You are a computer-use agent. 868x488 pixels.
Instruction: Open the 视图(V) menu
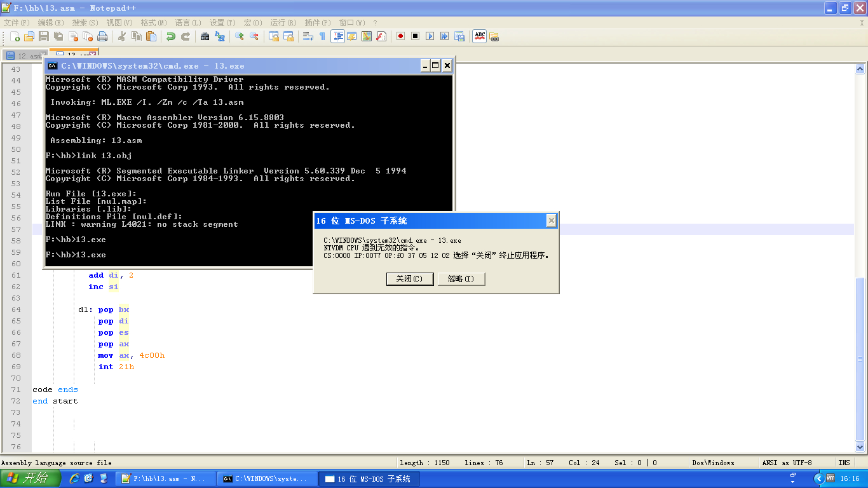tap(119, 23)
